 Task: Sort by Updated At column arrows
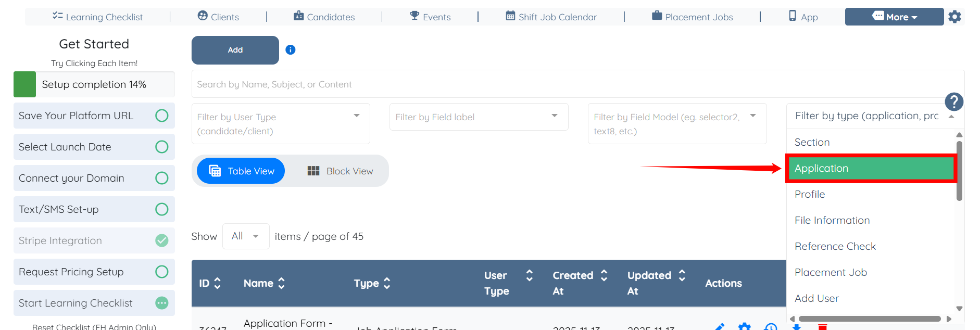pyautogui.click(x=682, y=275)
